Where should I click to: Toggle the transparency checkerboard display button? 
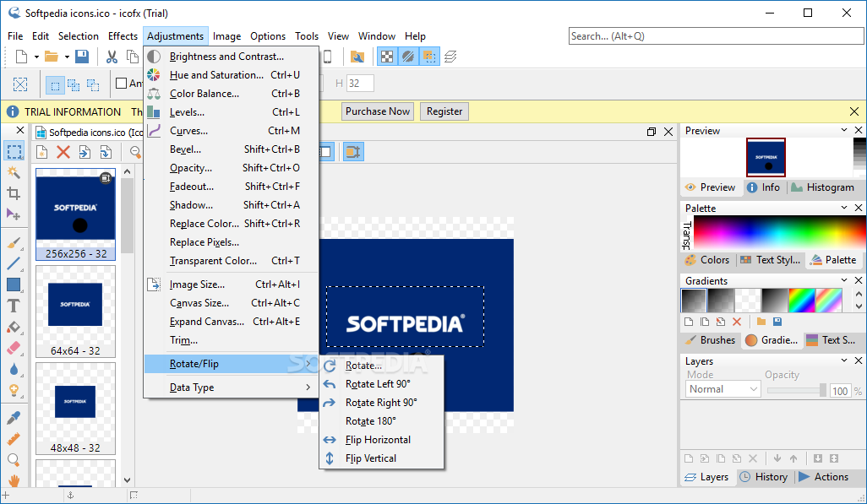pyautogui.click(x=387, y=57)
